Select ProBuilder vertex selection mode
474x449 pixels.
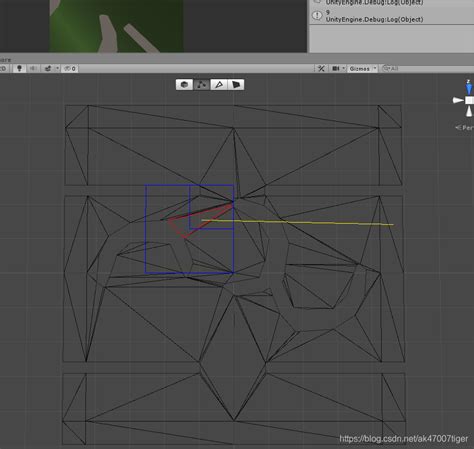[202, 85]
